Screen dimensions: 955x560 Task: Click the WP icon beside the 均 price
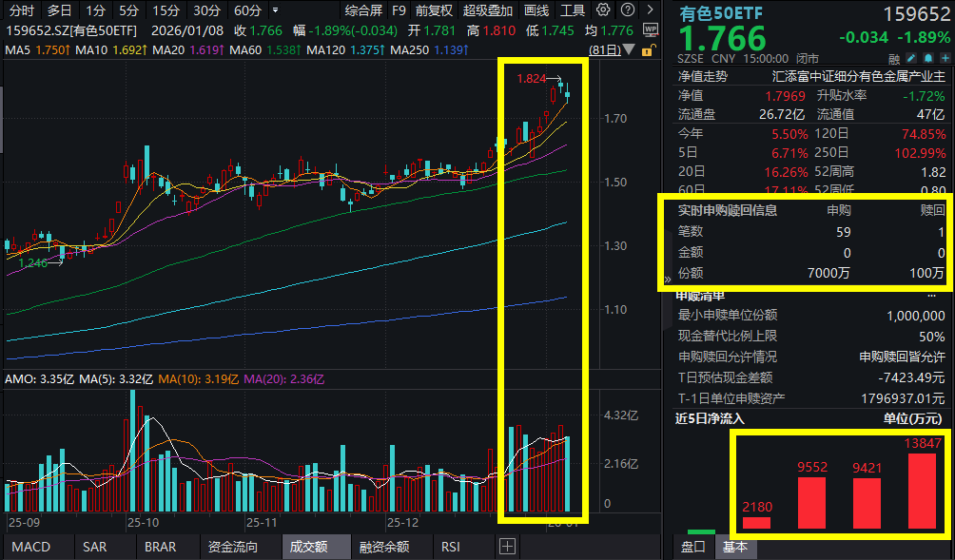[652, 29]
